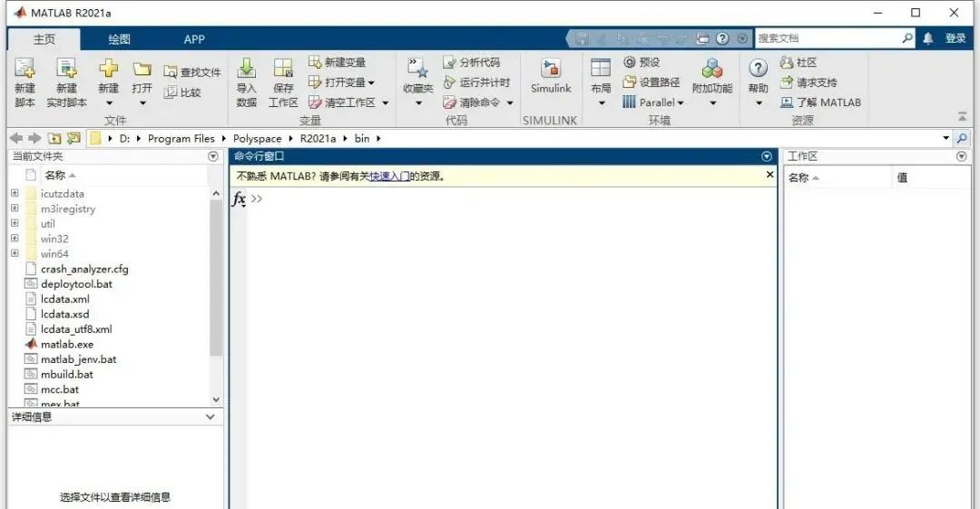The height and width of the screenshot is (509, 980).
Task: Click the 帮助 (Help) question mark icon
Action: [758, 68]
